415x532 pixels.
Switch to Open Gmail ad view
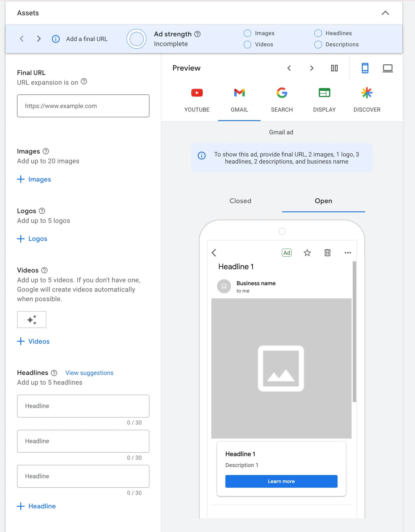coord(323,201)
